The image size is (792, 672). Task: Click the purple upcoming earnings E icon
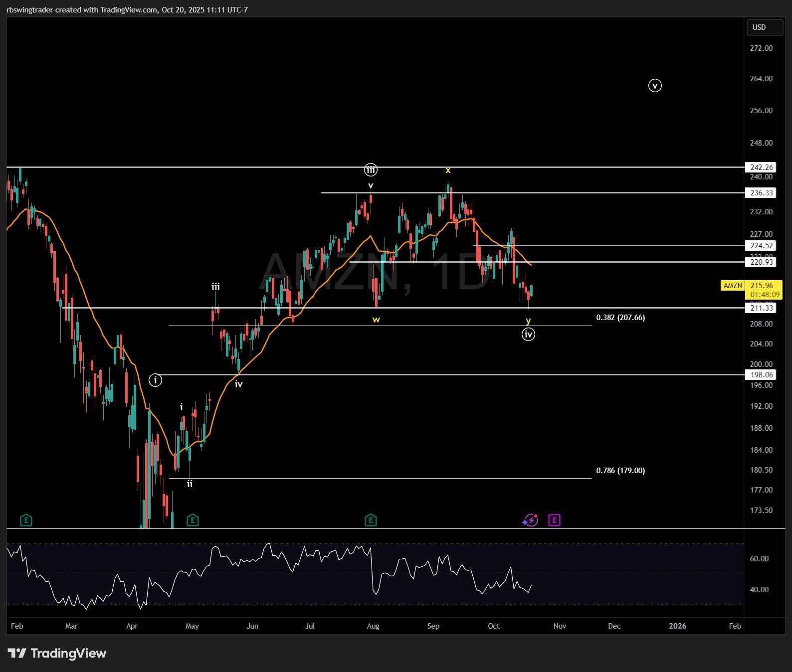click(x=554, y=520)
